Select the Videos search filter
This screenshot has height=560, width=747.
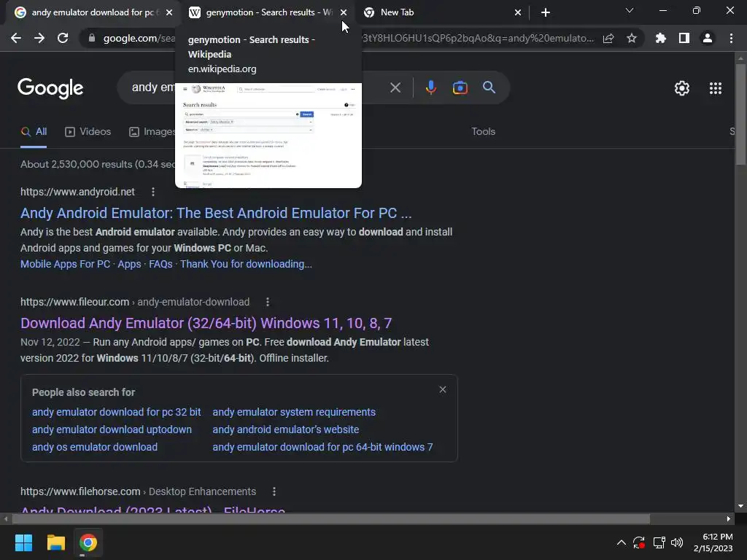(x=88, y=132)
